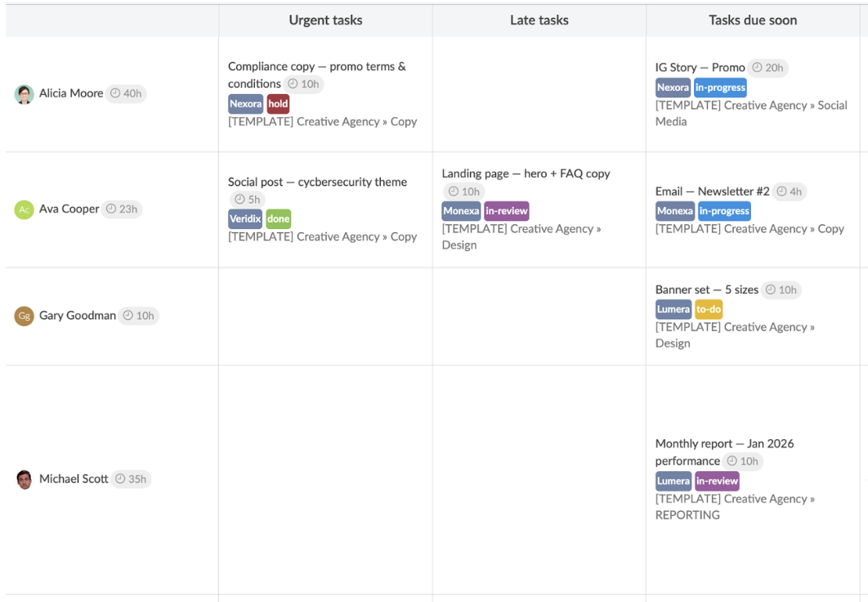Click the Veridix client tag
Screen dimensions: 868x602
(245, 219)
